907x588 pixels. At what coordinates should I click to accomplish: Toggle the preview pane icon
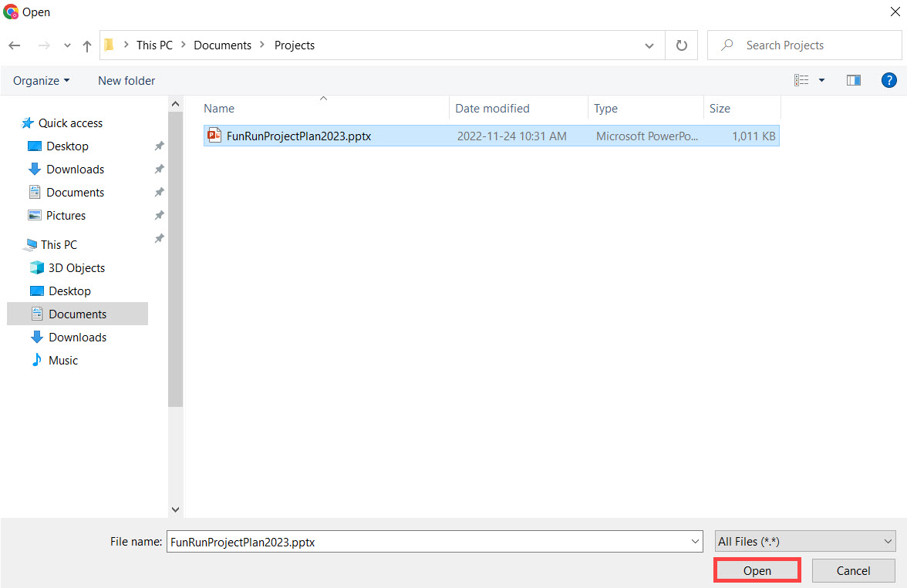click(853, 80)
